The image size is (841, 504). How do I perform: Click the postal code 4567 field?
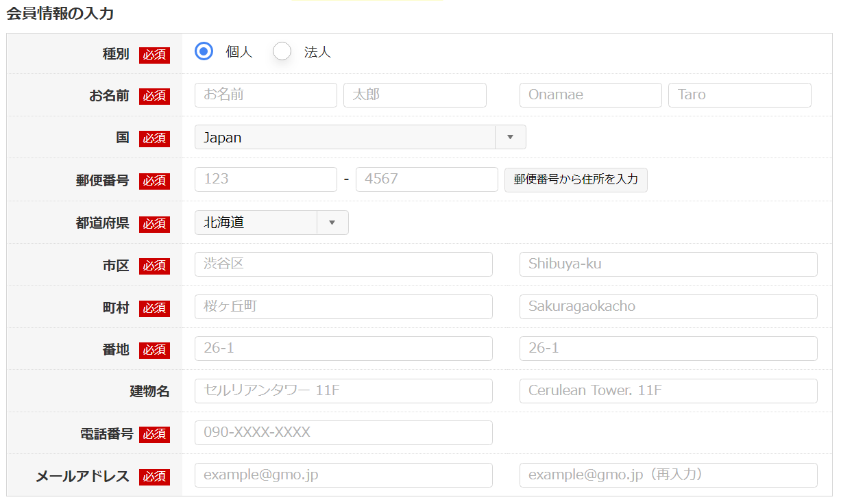(426, 179)
